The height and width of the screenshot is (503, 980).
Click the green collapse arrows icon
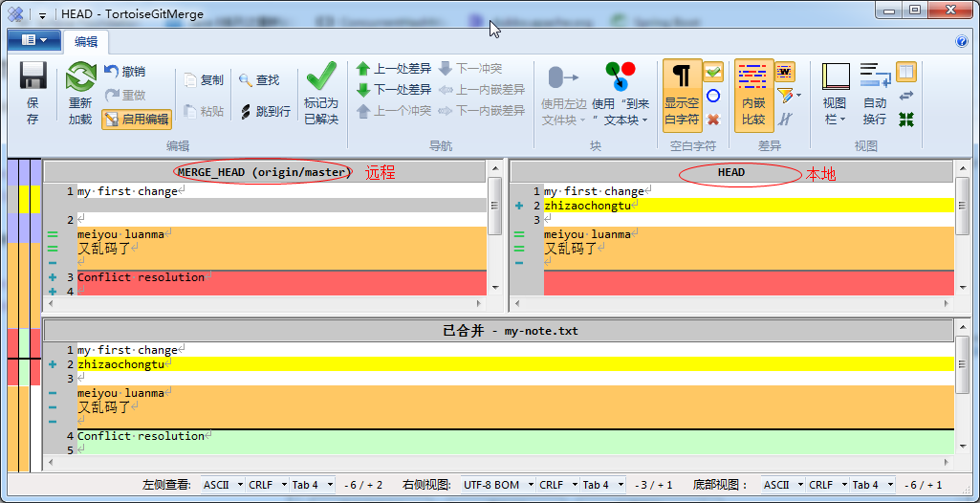coord(906,119)
